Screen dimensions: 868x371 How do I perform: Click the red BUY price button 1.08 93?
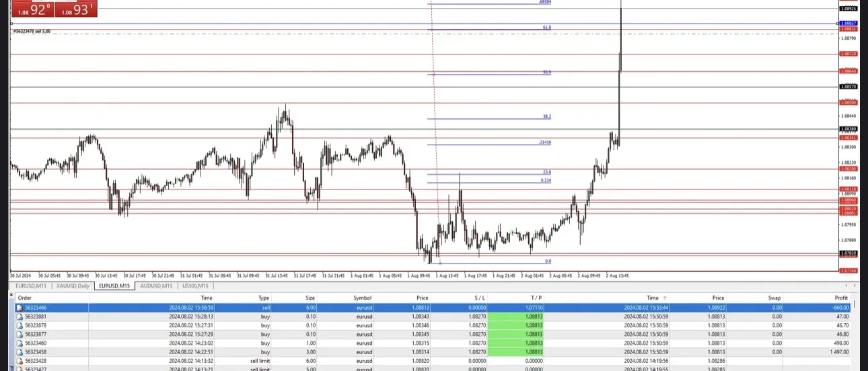tap(75, 9)
